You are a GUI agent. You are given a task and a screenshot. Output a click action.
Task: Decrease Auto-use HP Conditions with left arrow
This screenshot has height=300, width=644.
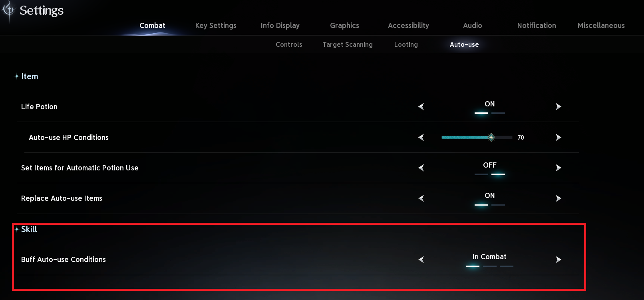pos(421,138)
